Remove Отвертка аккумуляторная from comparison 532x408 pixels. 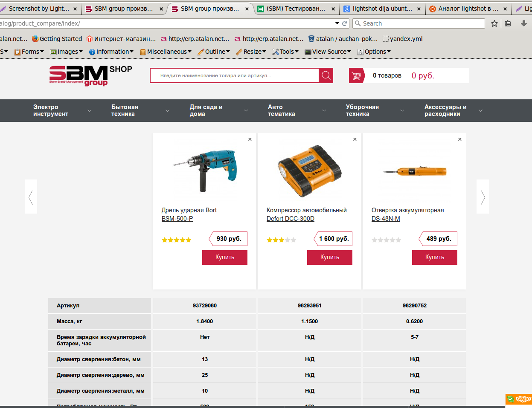coord(460,139)
